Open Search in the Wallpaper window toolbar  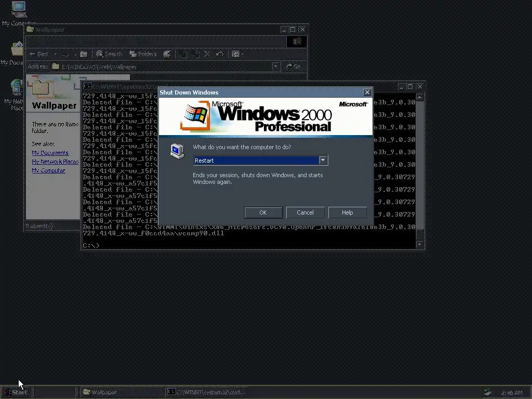pyautogui.click(x=109, y=54)
